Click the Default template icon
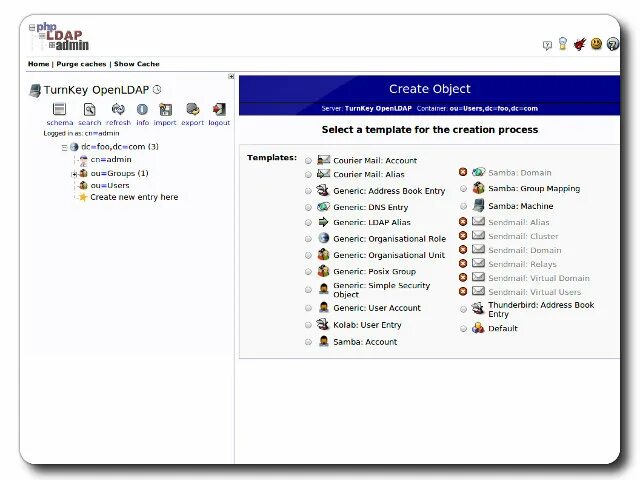 pyautogui.click(x=478, y=328)
